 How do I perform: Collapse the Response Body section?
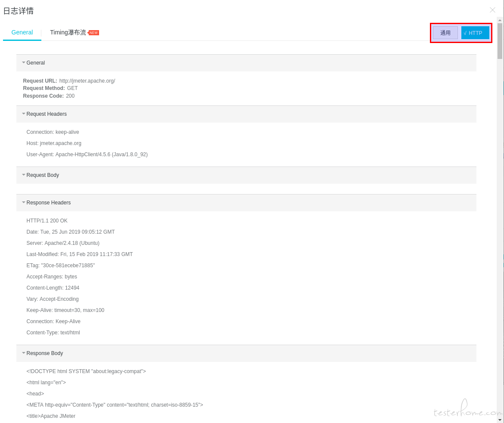tap(23, 353)
